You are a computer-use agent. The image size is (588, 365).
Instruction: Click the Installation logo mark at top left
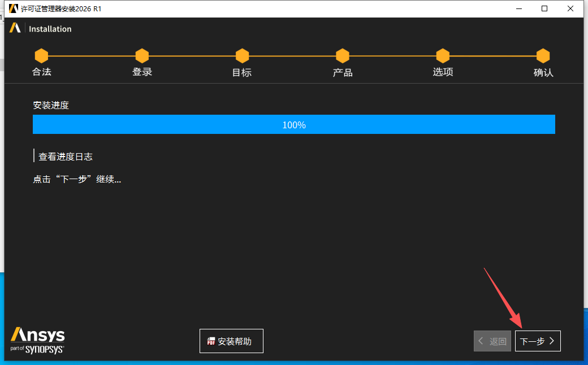point(14,28)
